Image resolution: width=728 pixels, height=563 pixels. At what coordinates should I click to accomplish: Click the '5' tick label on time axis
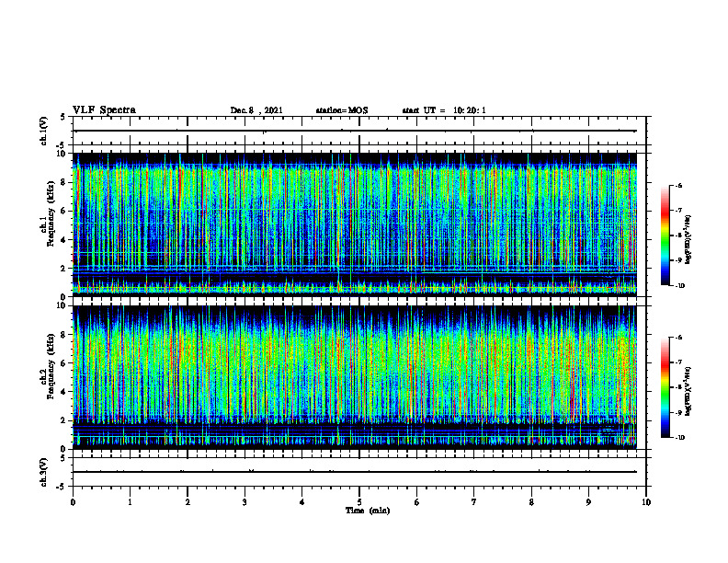click(x=359, y=502)
